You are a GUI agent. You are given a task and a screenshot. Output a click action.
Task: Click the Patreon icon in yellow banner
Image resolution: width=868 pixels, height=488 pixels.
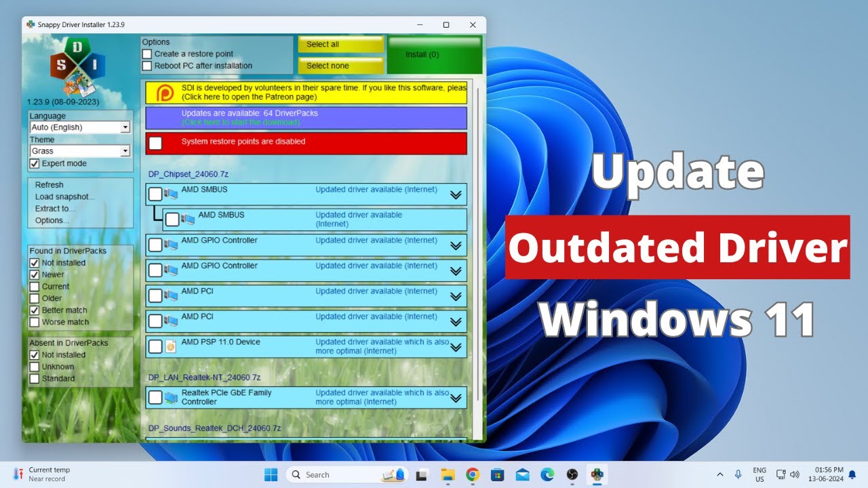pos(165,93)
